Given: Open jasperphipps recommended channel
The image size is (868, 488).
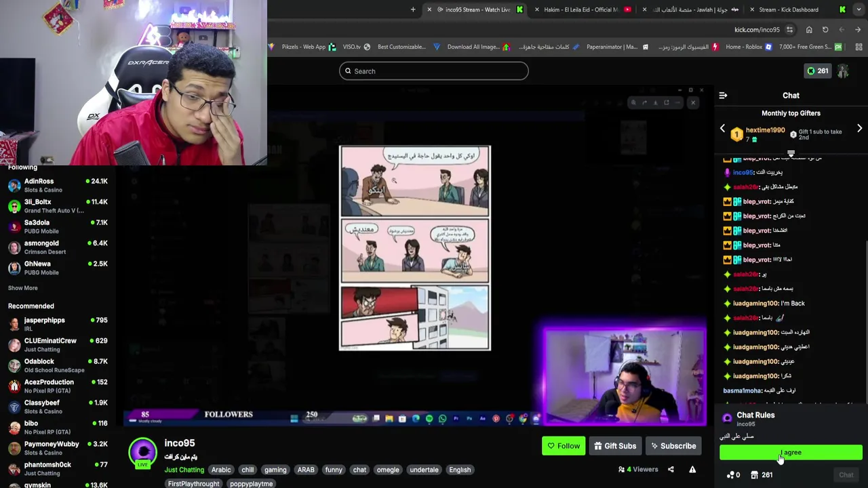Looking at the screenshot, I should coord(58,324).
